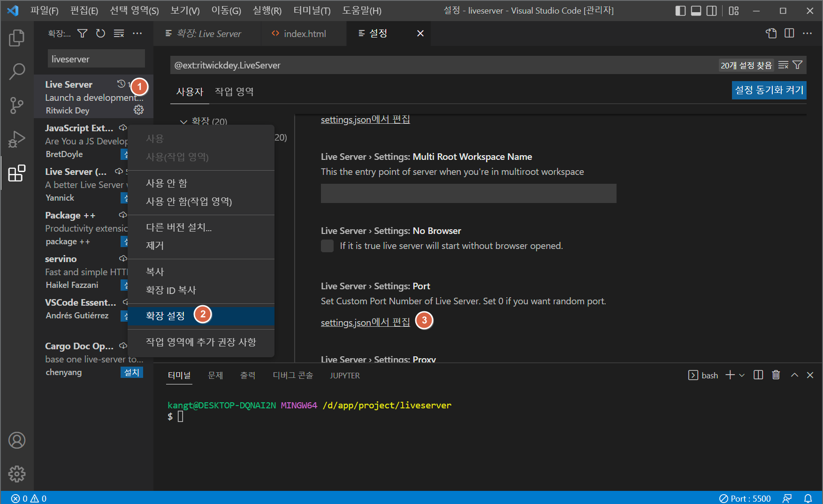
Task: Open the Accounts menu icon
Action: 17,440
